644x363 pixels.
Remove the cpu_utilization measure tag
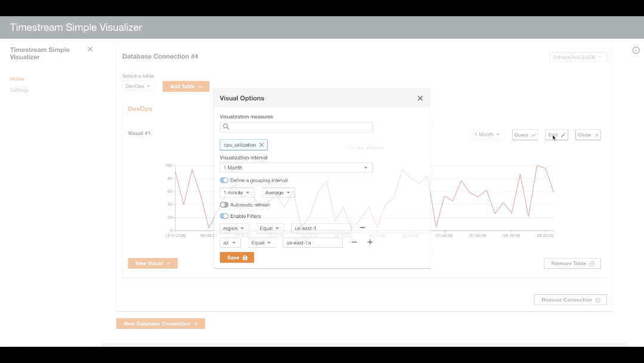pos(262,144)
